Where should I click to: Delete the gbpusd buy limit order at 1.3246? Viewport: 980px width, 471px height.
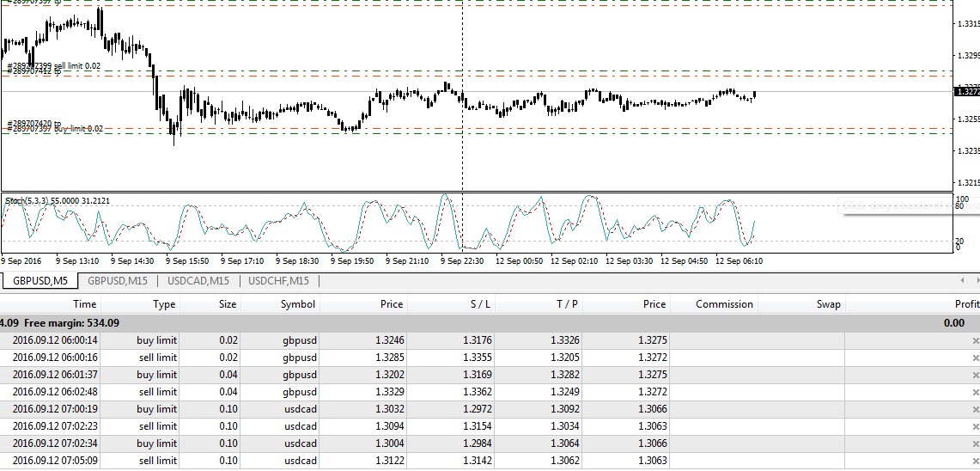[x=975, y=341]
